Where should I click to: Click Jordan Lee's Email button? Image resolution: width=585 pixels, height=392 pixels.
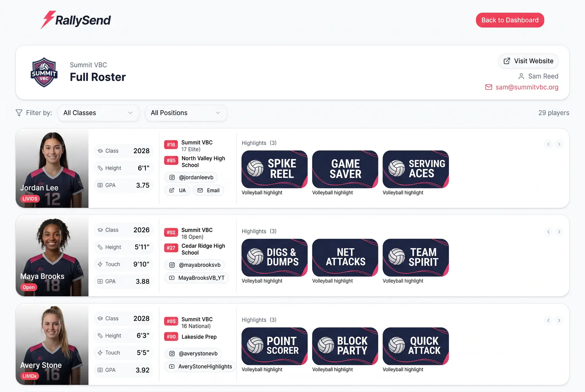coord(208,190)
